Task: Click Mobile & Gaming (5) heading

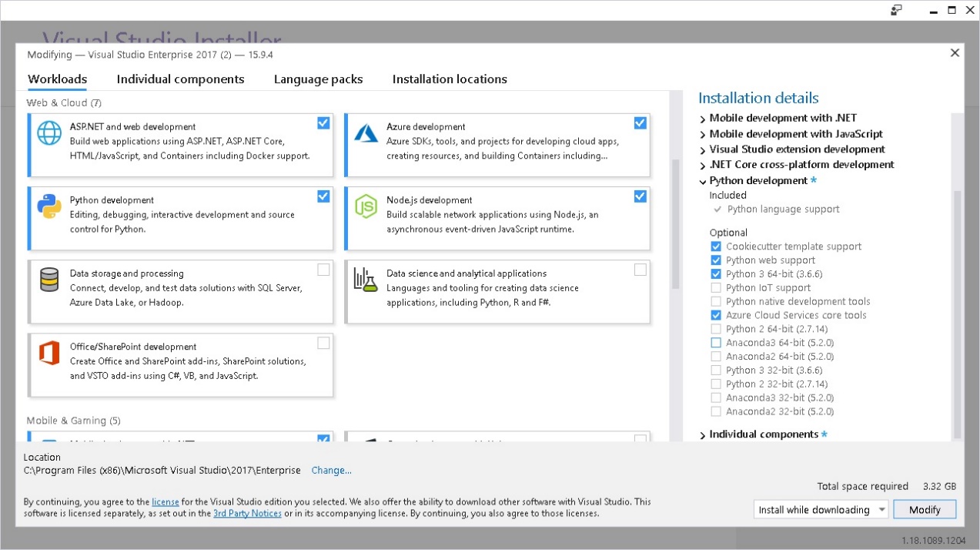Action: 73,421
